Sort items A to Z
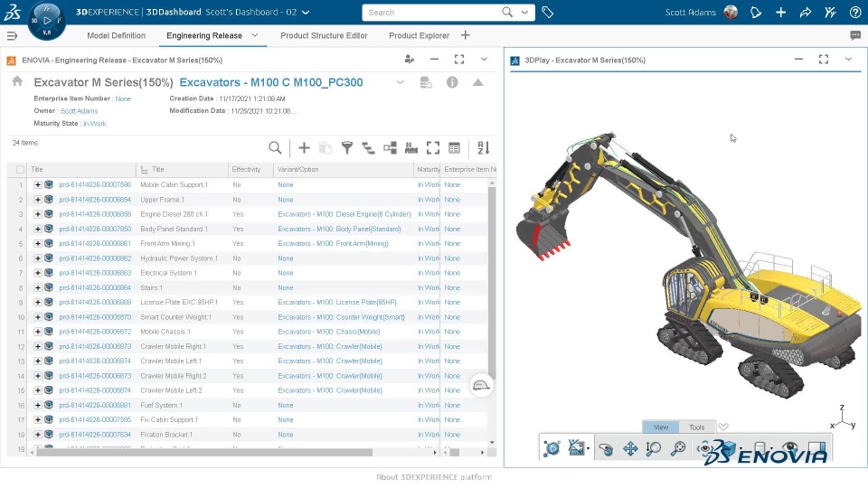The height and width of the screenshot is (488, 868). coord(483,147)
